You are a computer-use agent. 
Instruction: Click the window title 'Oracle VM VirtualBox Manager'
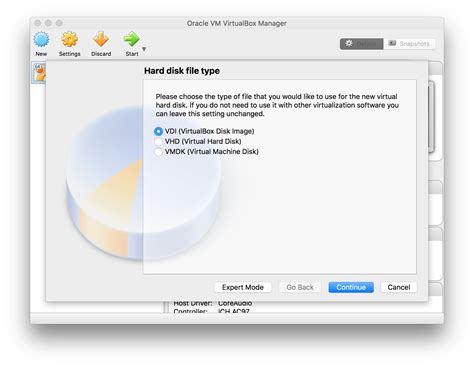pos(237,23)
